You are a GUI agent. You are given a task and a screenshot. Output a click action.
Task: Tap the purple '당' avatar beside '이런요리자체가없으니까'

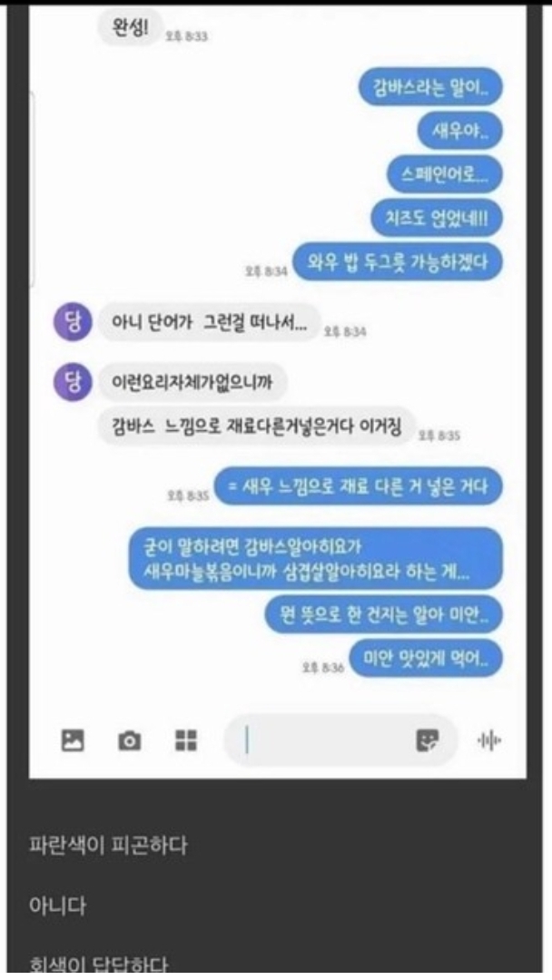(x=73, y=382)
